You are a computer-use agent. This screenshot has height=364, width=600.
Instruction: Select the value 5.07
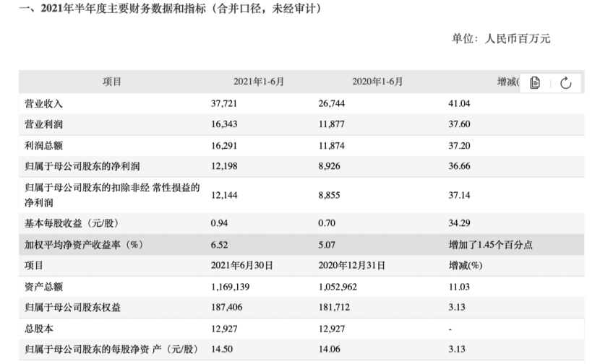tap(327, 245)
